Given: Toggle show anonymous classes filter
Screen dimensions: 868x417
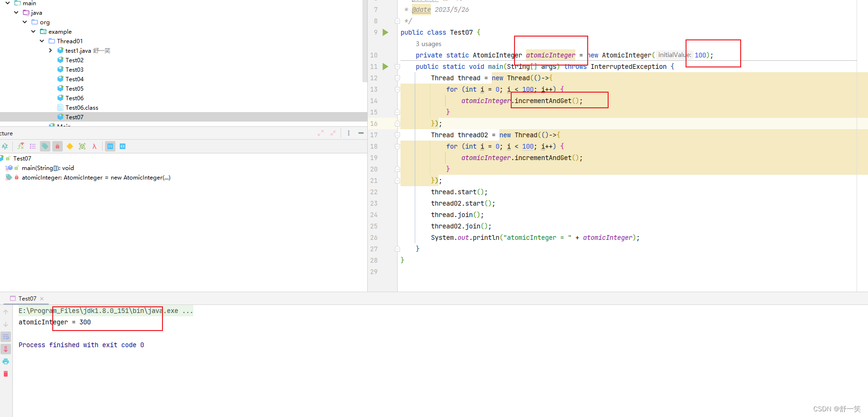Looking at the screenshot, I should [82, 146].
